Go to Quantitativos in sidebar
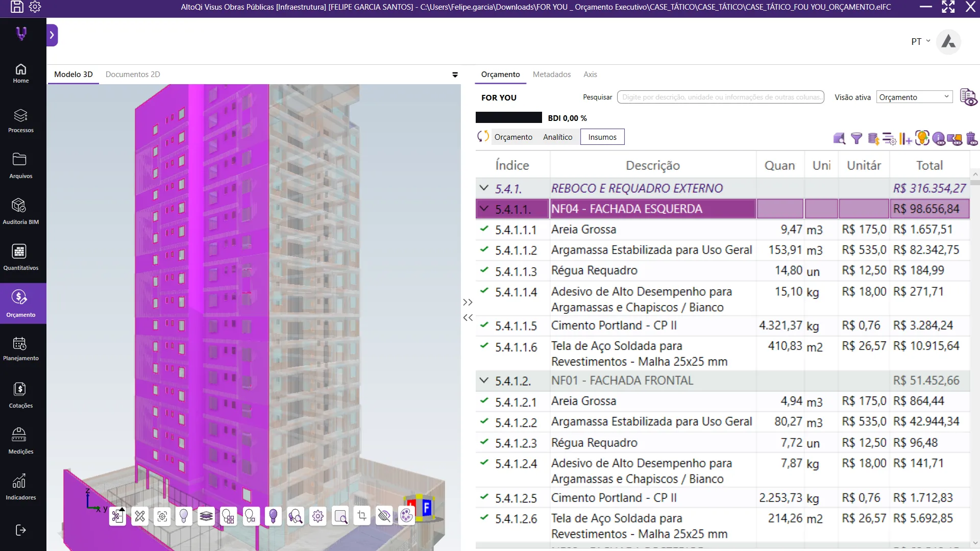This screenshot has width=980, height=551. tap(20, 257)
